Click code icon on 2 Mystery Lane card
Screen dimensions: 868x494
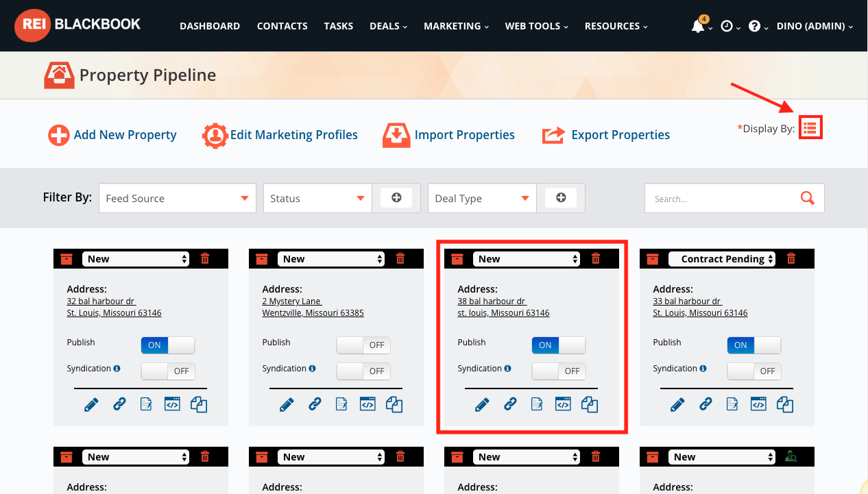click(367, 404)
